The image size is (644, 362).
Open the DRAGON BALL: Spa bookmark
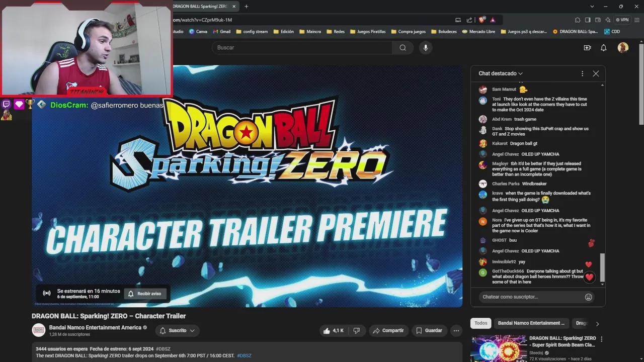575,32
